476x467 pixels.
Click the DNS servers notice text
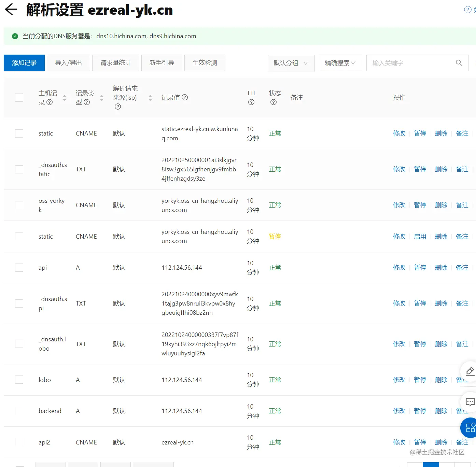click(x=109, y=36)
